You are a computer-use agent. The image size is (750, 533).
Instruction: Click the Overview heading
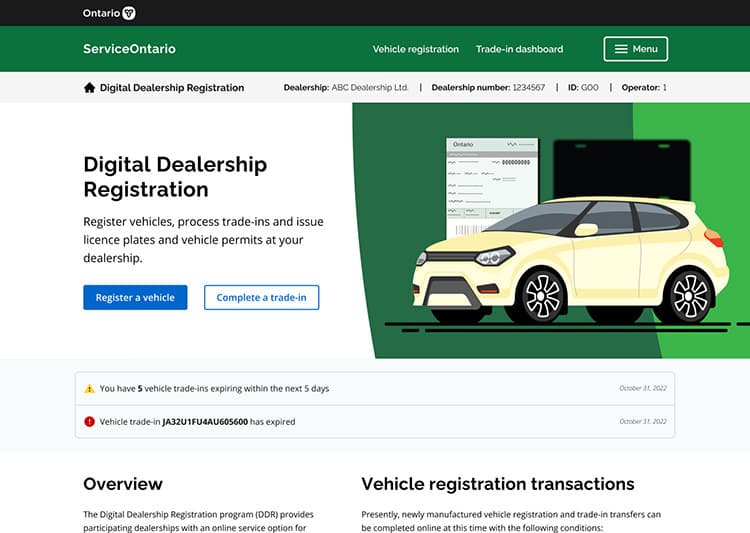click(123, 484)
